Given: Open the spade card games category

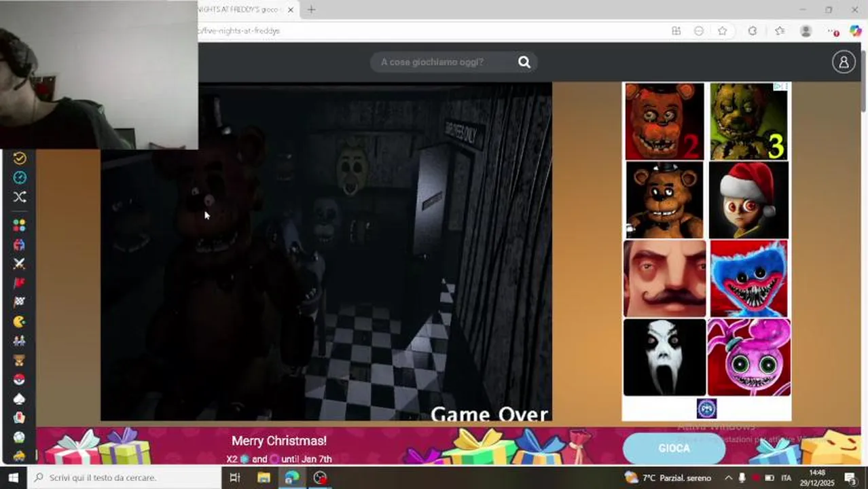Looking at the screenshot, I should click(x=20, y=399).
